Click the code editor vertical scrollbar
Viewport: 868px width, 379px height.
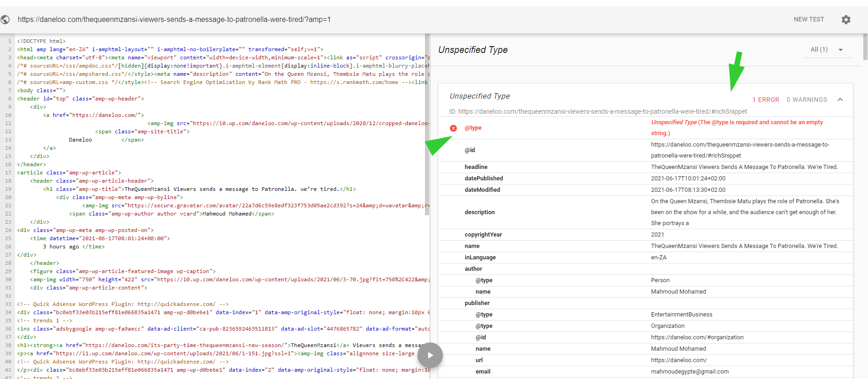427,123
